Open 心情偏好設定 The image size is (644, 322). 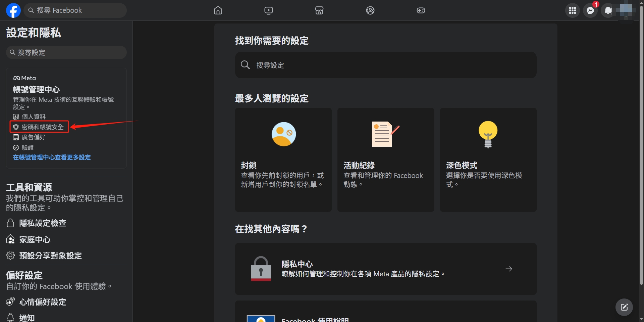point(43,302)
